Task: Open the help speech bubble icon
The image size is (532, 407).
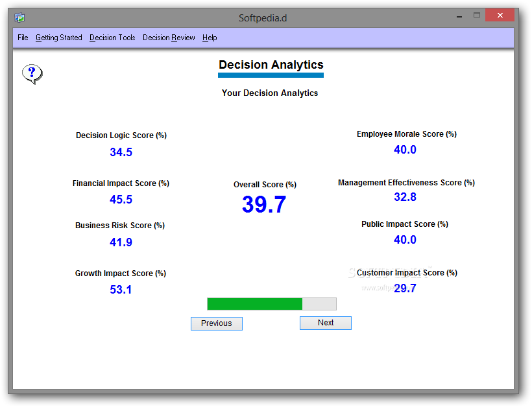Action: 32,74
